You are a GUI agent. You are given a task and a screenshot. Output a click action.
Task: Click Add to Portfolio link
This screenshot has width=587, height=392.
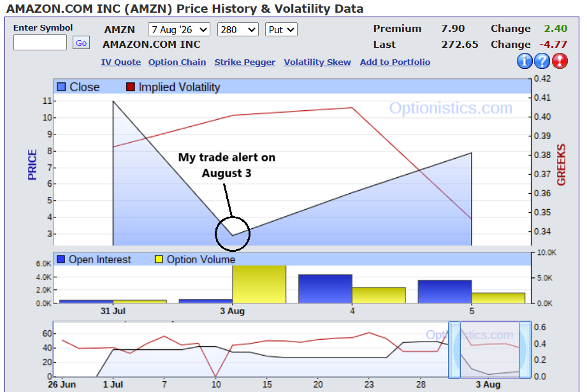click(395, 62)
